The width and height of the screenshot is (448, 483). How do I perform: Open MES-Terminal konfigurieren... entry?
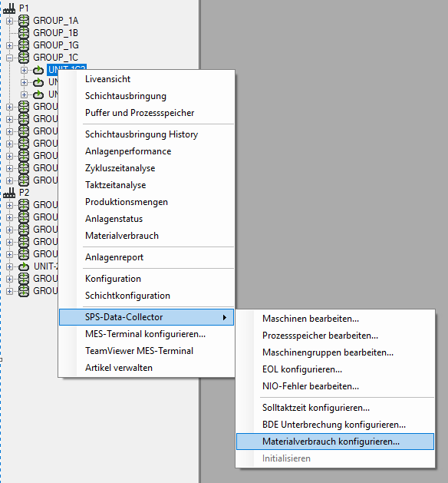(x=145, y=334)
